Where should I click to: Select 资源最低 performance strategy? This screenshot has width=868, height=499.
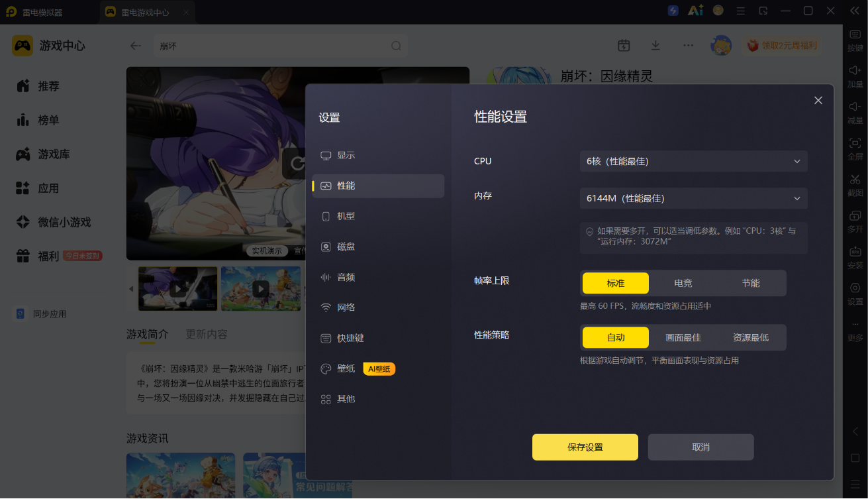pyautogui.click(x=751, y=337)
